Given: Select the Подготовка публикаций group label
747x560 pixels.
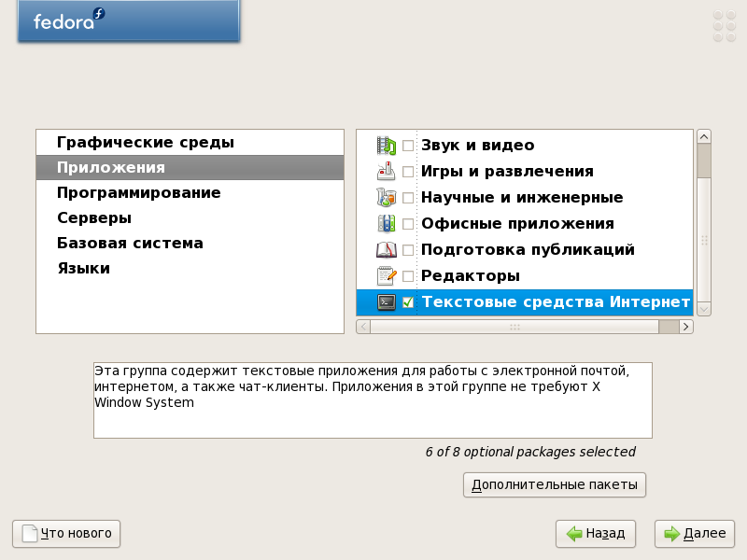Looking at the screenshot, I should click(x=528, y=250).
